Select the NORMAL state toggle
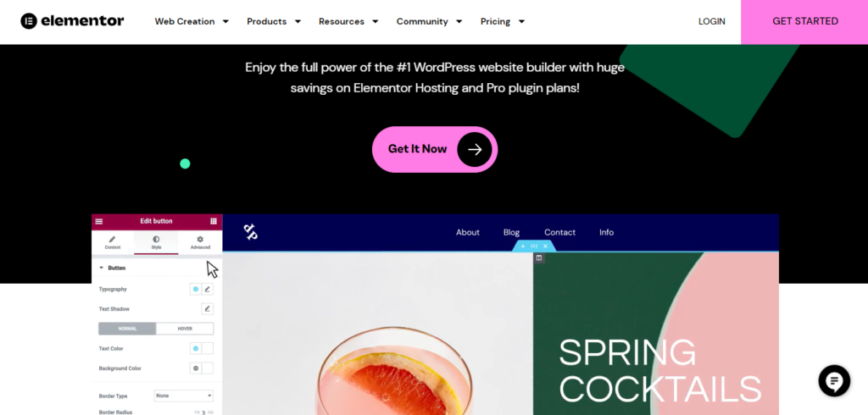 [x=127, y=329]
